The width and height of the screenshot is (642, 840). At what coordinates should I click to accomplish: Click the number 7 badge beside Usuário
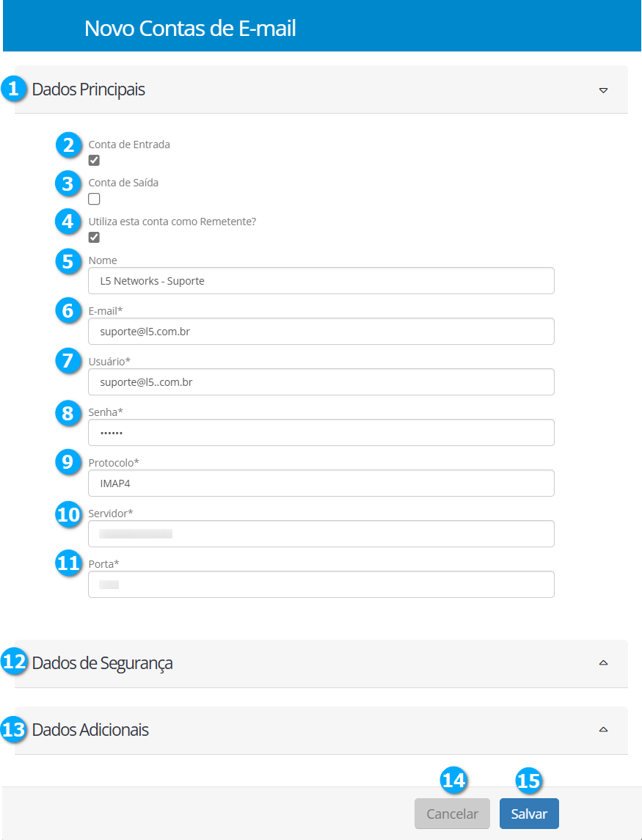click(68, 362)
